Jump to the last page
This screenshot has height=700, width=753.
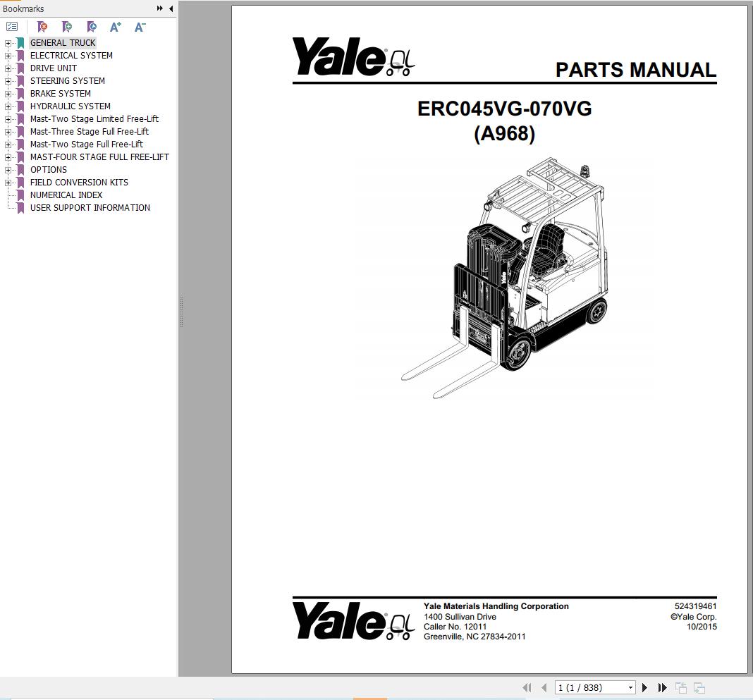click(662, 687)
